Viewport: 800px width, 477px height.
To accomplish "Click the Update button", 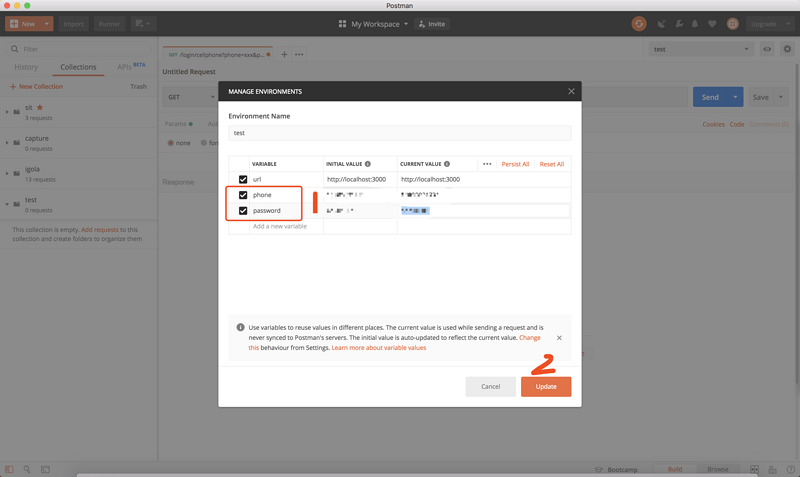I will [546, 387].
